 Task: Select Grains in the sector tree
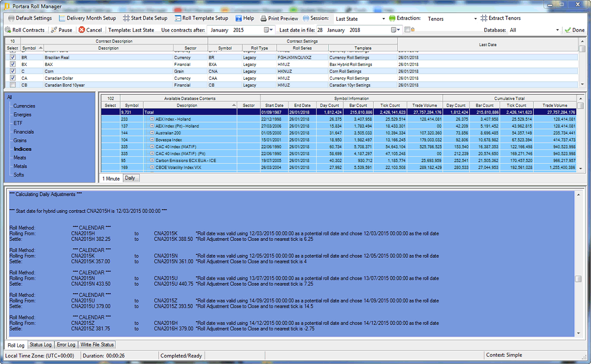pos(20,140)
